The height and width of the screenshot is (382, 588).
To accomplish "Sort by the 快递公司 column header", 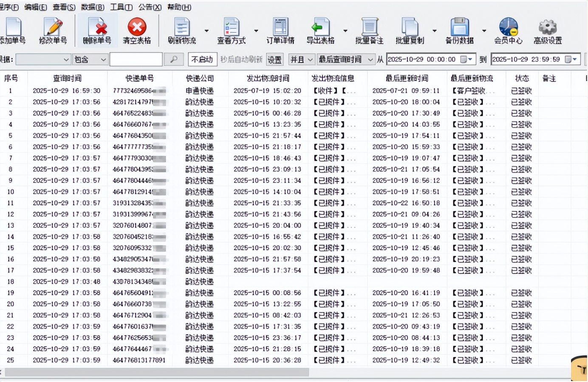I will [x=200, y=78].
